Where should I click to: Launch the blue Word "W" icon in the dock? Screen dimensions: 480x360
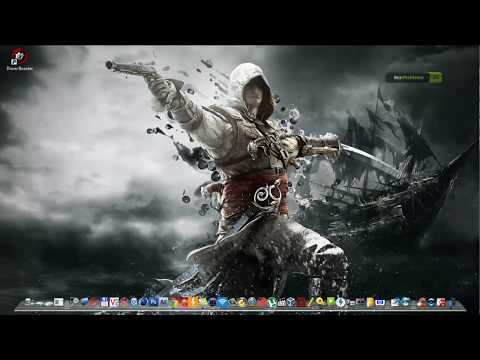coord(153,302)
